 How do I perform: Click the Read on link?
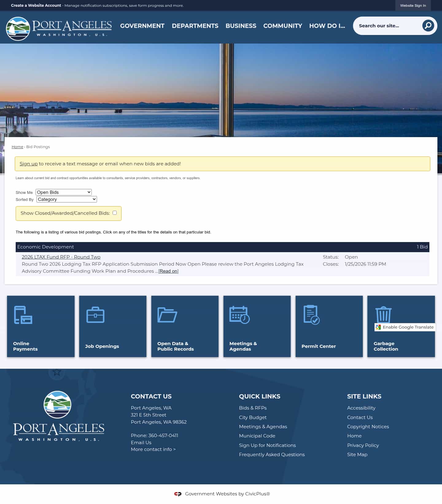(x=168, y=271)
